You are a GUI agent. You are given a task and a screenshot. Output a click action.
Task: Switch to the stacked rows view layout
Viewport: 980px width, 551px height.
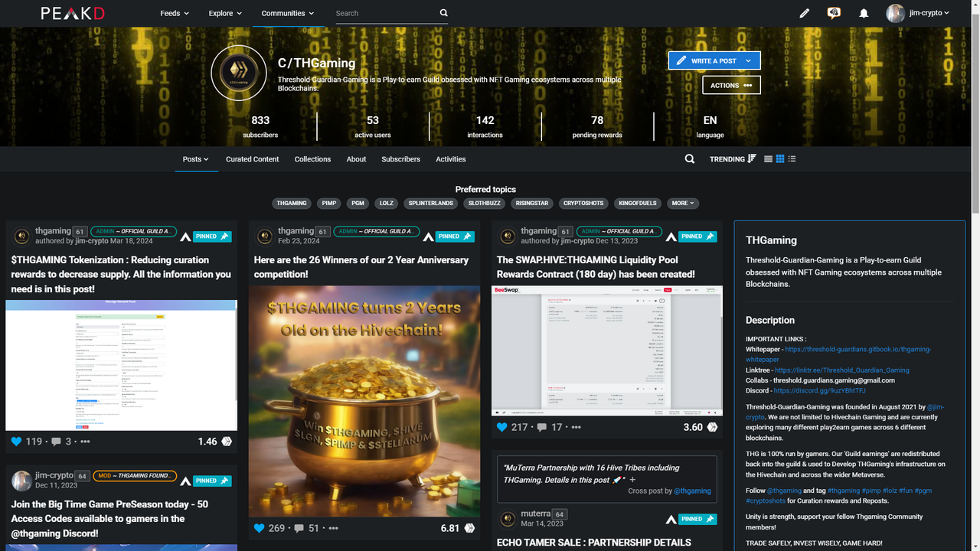tap(769, 159)
